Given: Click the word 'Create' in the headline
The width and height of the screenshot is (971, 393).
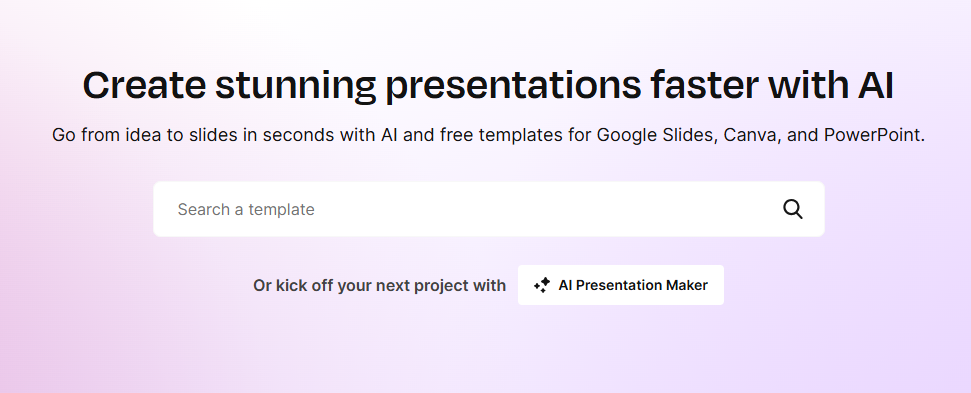Looking at the screenshot, I should coord(144,85).
